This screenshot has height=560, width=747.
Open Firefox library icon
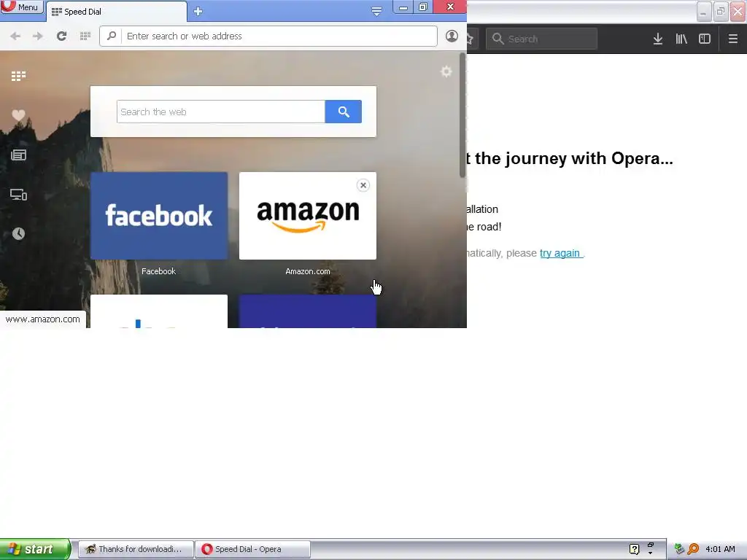681,39
